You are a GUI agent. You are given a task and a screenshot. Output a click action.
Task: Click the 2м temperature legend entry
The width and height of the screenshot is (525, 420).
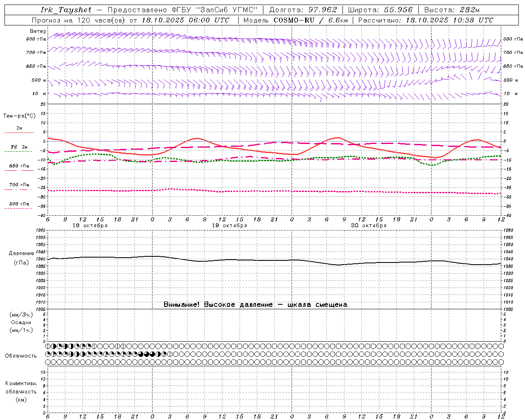(19, 128)
